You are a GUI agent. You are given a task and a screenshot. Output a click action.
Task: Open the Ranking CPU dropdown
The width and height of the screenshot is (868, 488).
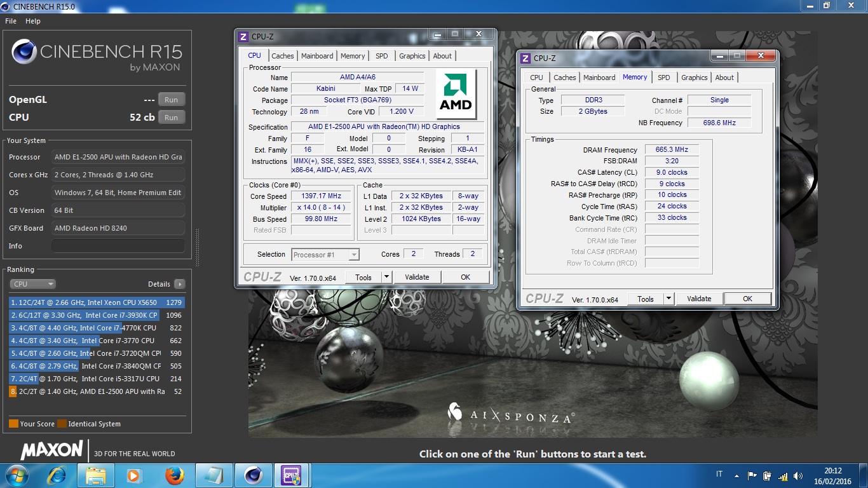[x=32, y=284]
